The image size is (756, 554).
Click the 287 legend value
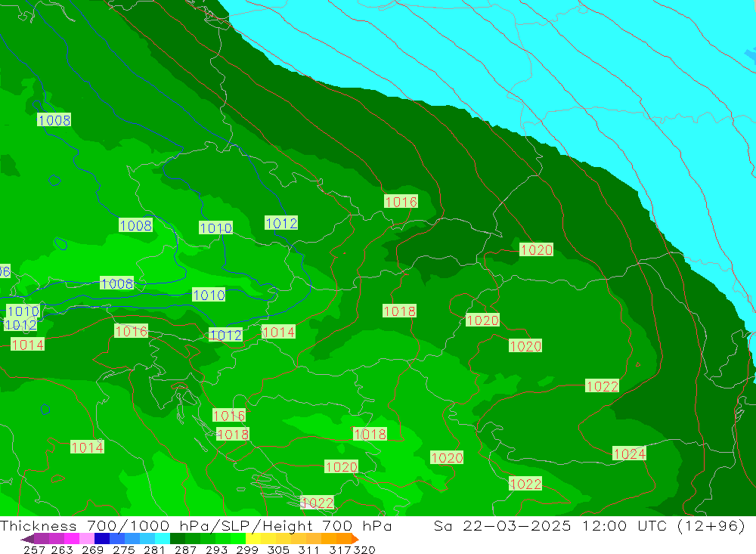tap(185, 549)
